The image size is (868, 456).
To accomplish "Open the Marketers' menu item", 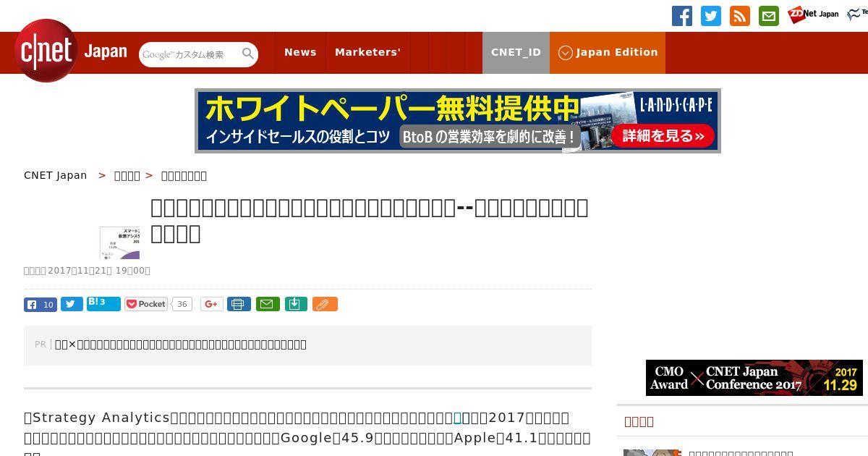I will click(367, 52).
